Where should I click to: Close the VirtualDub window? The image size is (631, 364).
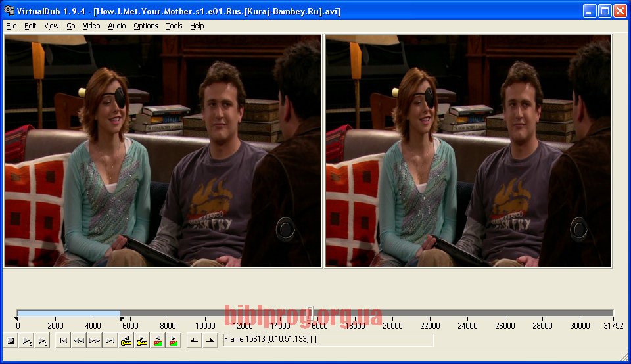(x=620, y=11)
